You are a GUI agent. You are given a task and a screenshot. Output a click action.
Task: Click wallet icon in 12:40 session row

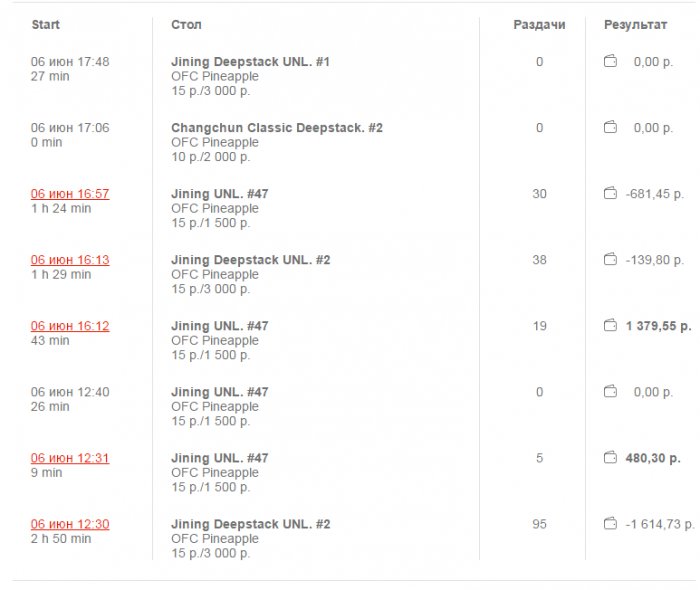(x=610, y=392)
